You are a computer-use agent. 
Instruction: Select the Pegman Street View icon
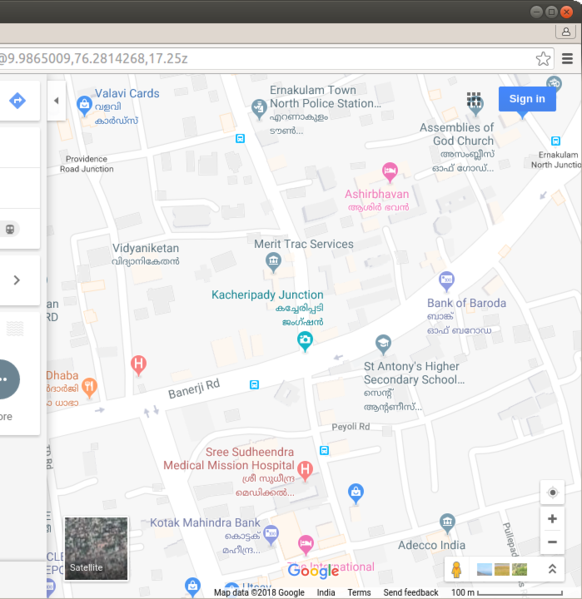click(x=456, y=569)
